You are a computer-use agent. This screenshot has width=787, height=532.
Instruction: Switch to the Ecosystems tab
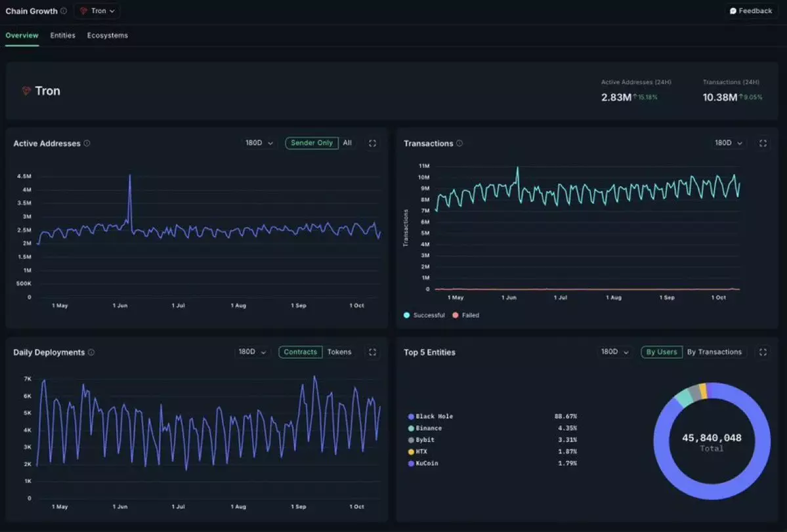tap(108, 35)
